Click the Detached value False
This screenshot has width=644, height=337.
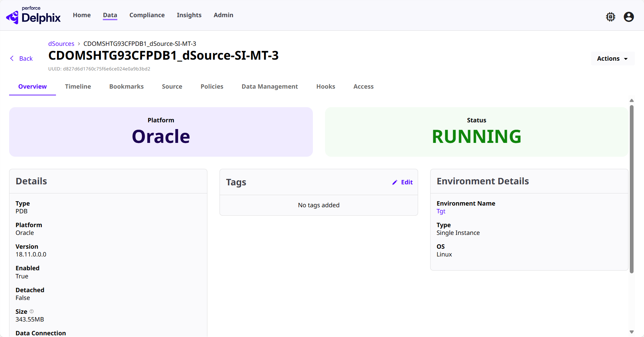tap(23, 298)
